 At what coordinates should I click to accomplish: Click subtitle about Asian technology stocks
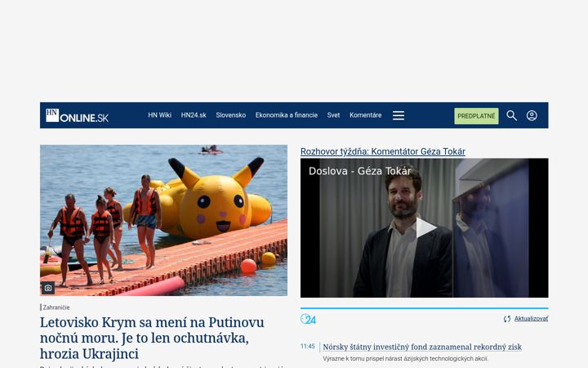coord(405,359)
